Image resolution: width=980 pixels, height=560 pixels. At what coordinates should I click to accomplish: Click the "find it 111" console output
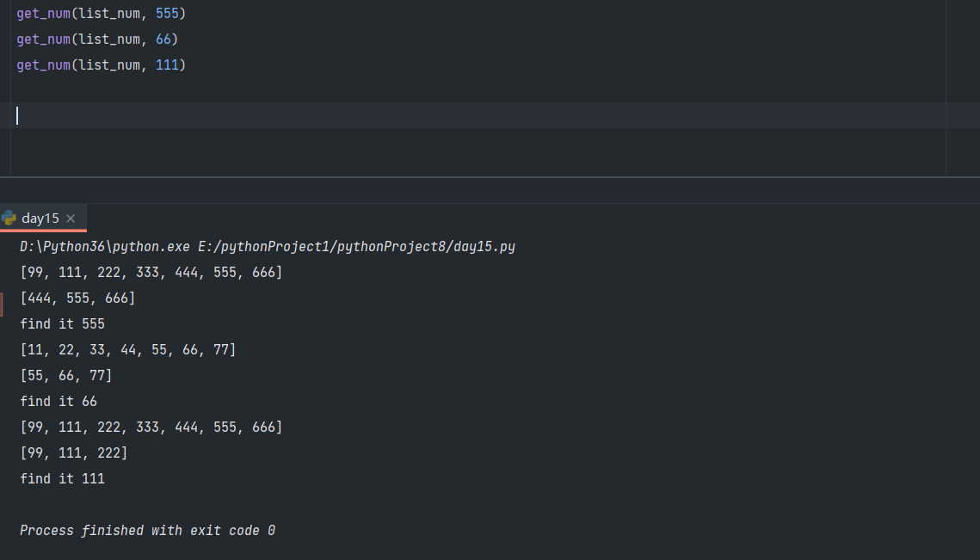click(x=62, y=479)
